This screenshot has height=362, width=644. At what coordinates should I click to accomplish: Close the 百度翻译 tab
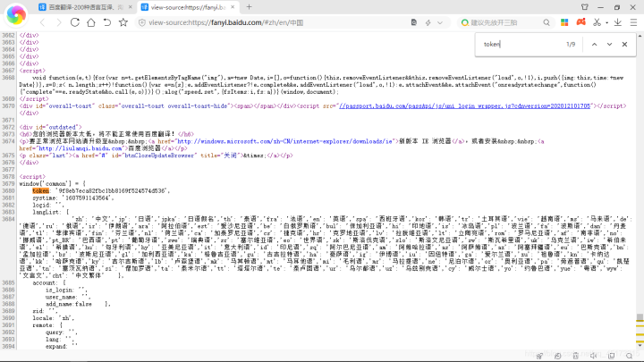pos(130,7)
